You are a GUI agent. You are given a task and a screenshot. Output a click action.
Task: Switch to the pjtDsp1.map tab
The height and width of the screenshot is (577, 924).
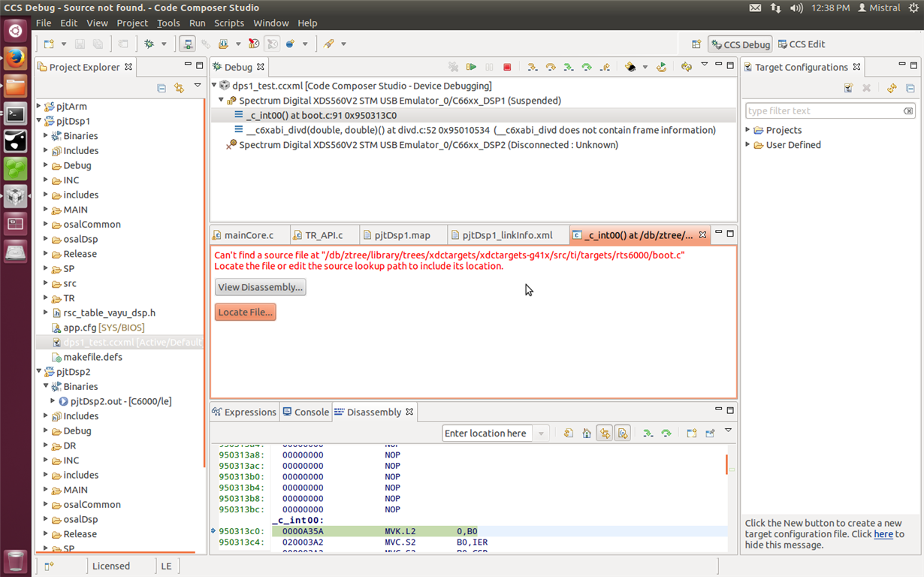click(x=403, y=235)
